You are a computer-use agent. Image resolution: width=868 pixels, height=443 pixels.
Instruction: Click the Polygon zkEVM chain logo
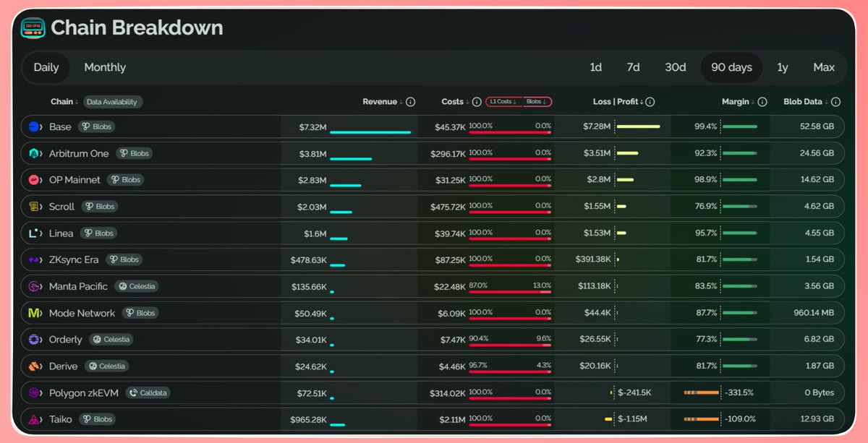pyautogui.click(x=34, y=393)
